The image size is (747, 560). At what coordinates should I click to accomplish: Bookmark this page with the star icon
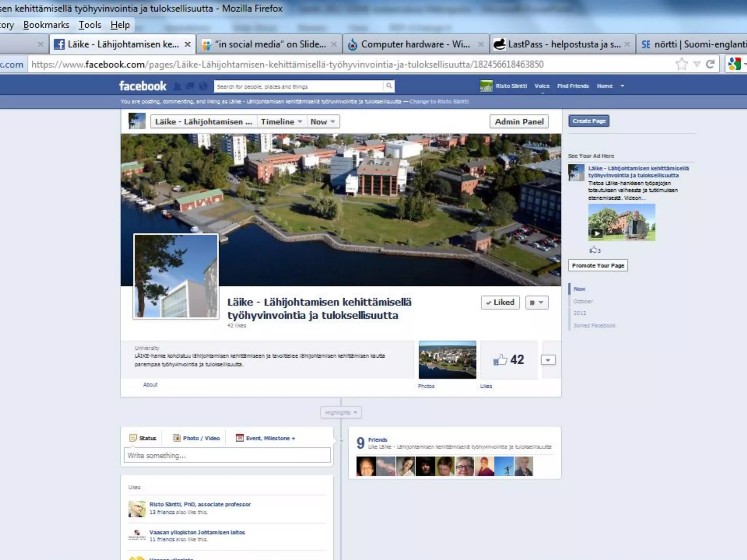pos(681,65)
